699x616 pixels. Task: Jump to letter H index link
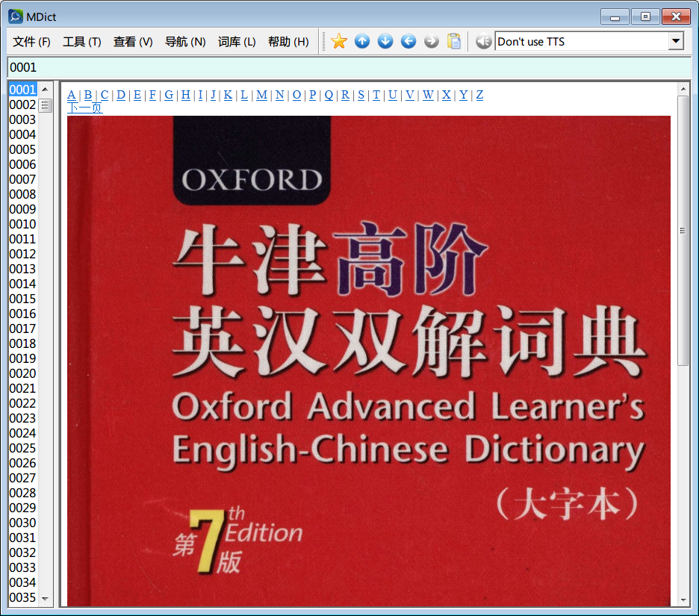(x=186, y=95)
